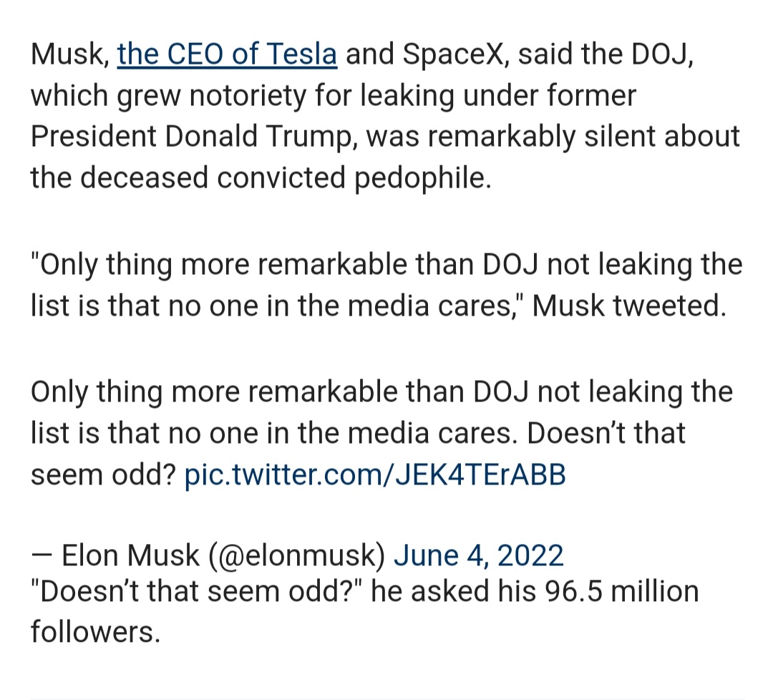
Task: Click the "Musk tweeted." text
Action: pyautogui.click(x=629, y=306)
